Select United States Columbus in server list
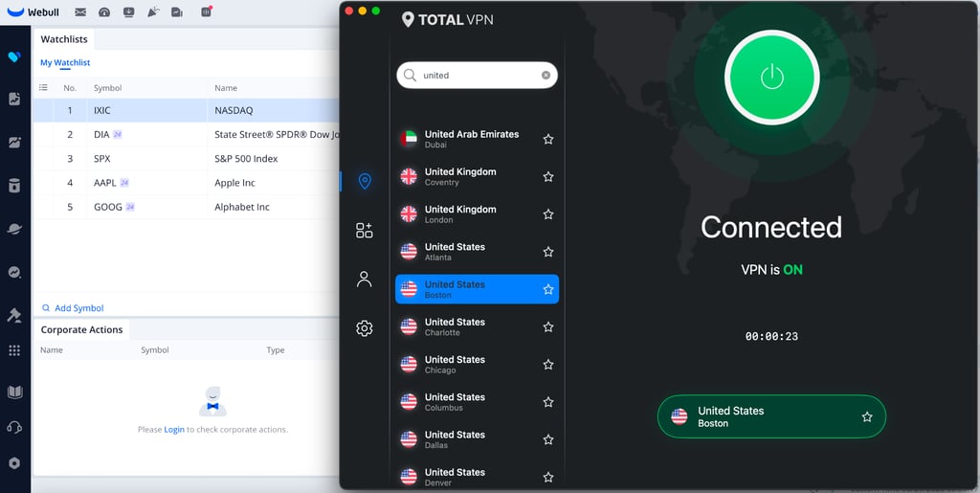980x493 pixels. click(x=477, y=402)
